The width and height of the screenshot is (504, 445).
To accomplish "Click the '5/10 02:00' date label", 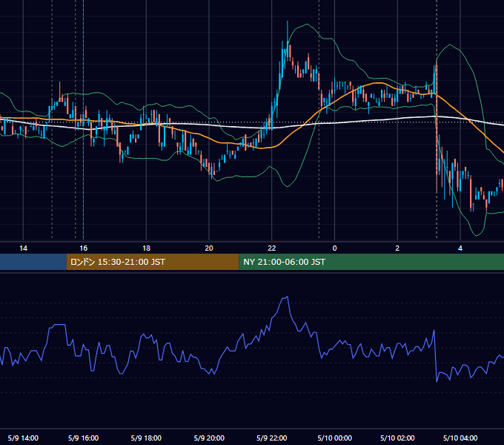I will click(397, 438).
